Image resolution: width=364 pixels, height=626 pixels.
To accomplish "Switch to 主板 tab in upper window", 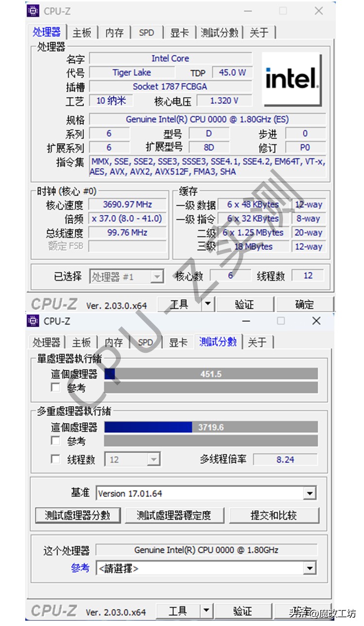I will click(82, 33).
